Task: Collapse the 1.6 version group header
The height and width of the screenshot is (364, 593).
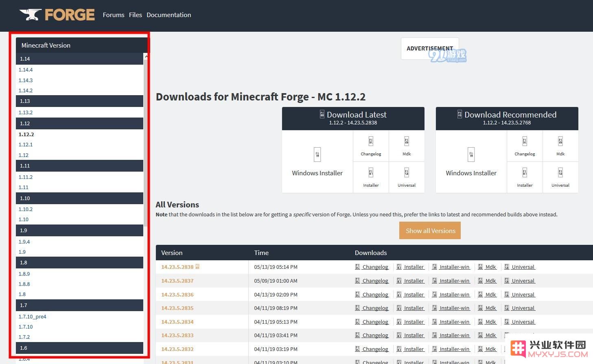Action: click(80, 348)
